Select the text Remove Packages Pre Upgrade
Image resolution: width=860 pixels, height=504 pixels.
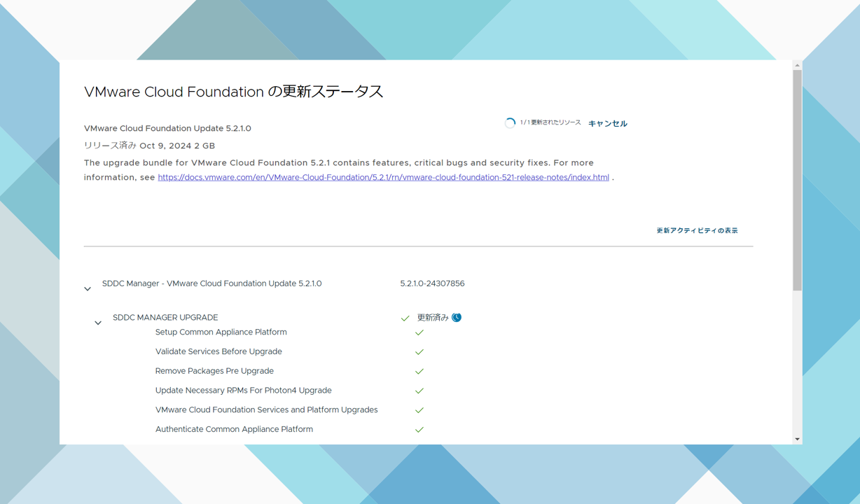pyautogui.click(x=214, y=371)
